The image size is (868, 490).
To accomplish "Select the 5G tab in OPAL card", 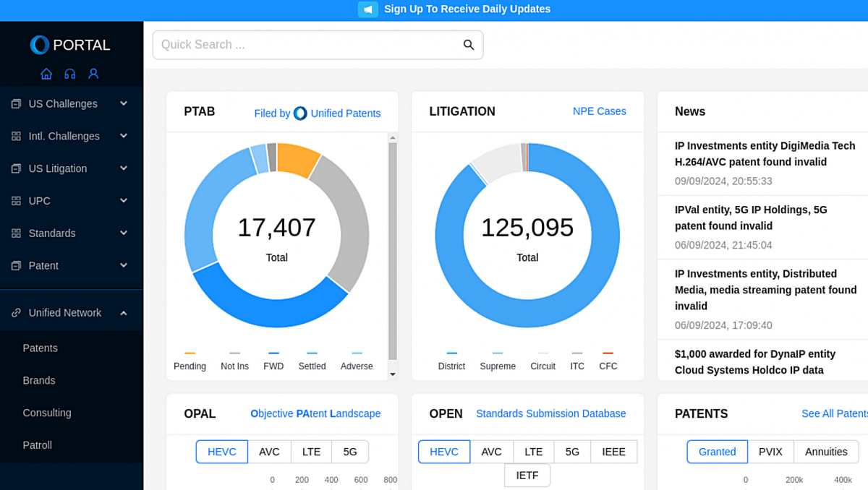I will coord(350,452).
